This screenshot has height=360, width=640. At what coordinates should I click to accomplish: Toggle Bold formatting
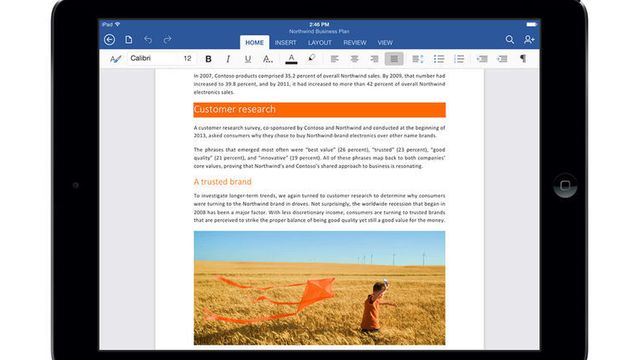click(208, 59)
